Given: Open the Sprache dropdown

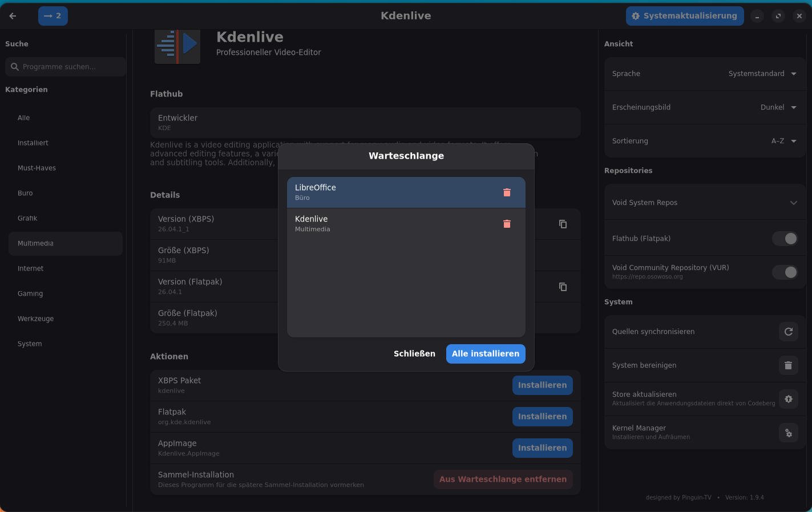Looking at the screenshot, I should click(762, 74).
